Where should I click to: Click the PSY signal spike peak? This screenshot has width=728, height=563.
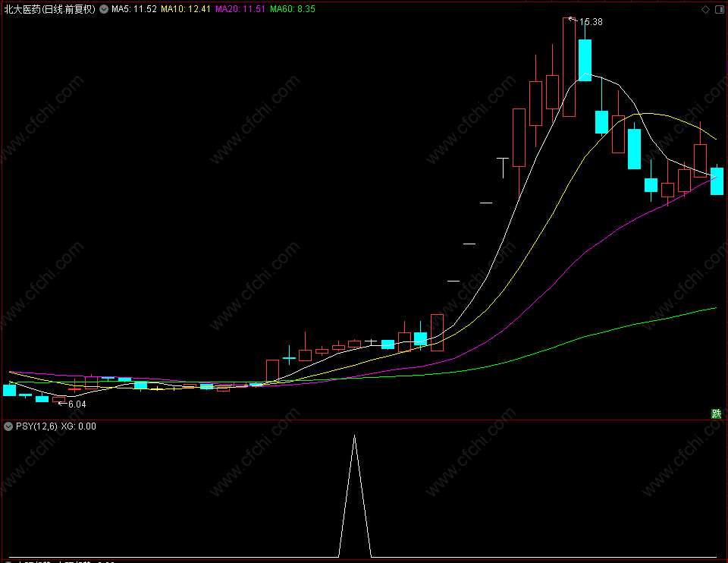point(355,436)
